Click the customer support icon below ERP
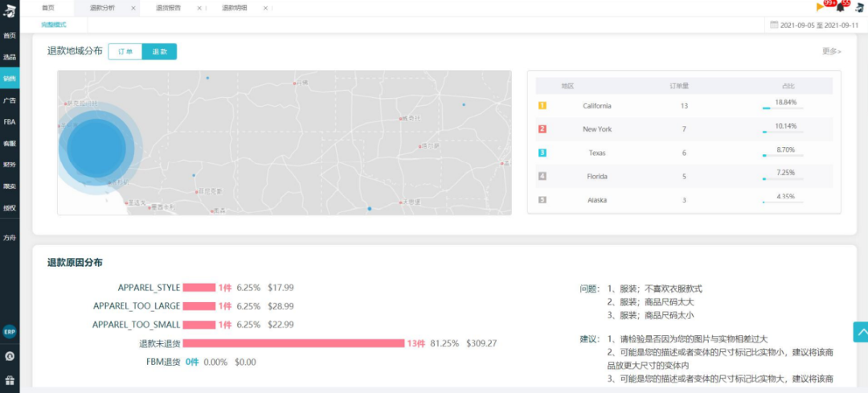This screenshot has width=868, height=393. point(10,356)
